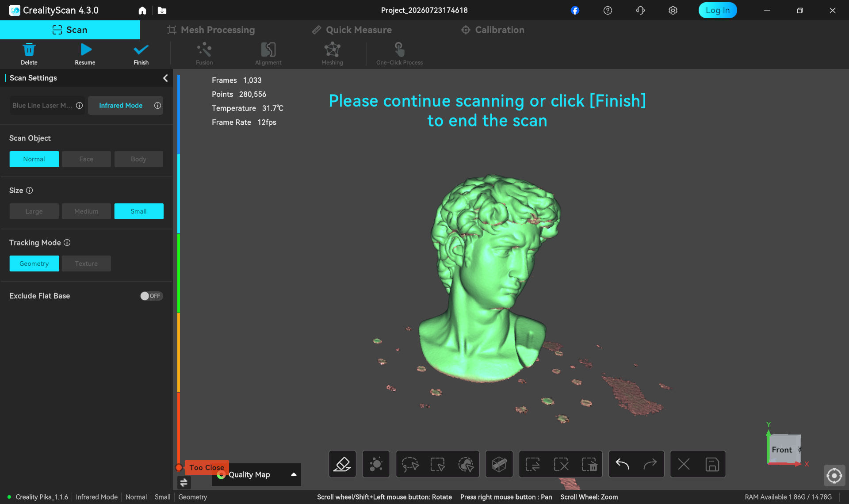
Task: Show info for Infrared Mode
Action: [157, 106]
